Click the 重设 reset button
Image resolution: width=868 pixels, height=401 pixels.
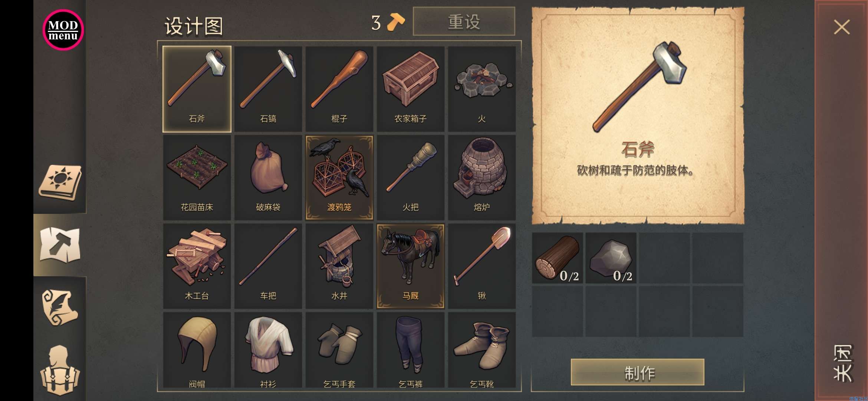[x=464, y=22]
